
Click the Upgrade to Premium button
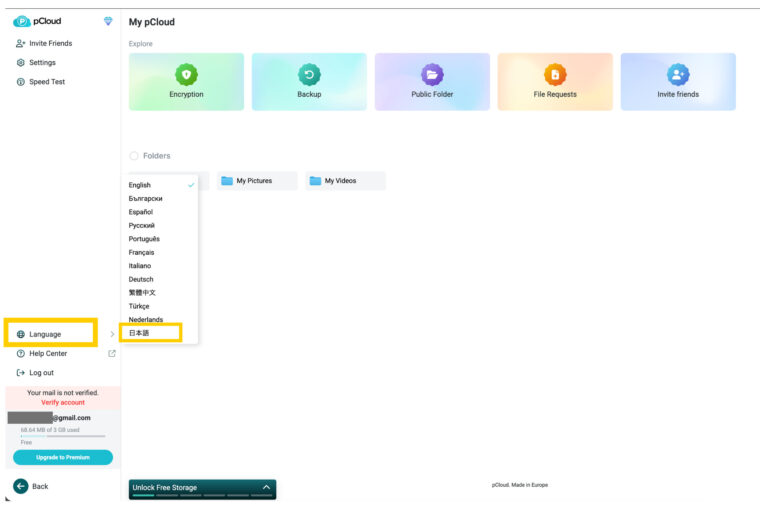(x=63, y=457)
